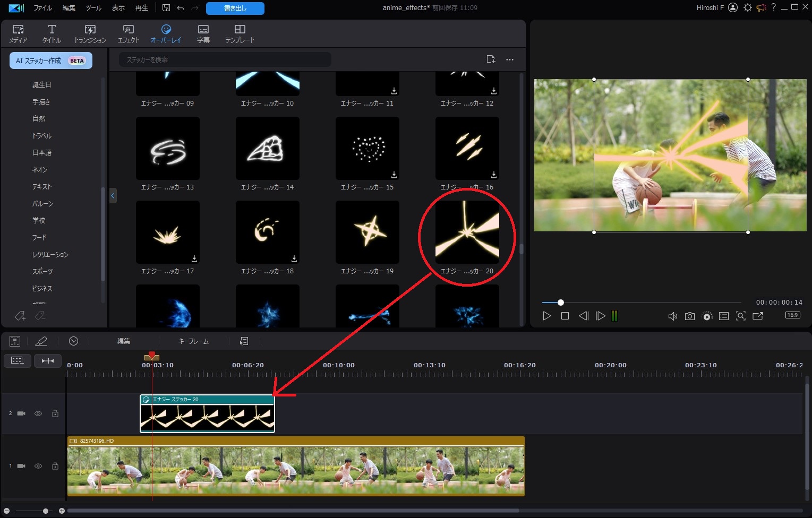Click the add tag icon below categories
The image size is (812, 518).
click(x=20, y=316)
